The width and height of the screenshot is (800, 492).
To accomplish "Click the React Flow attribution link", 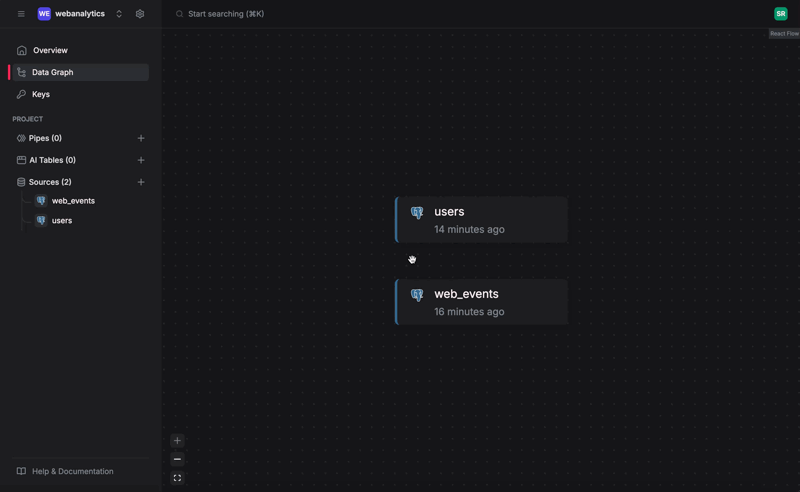I will 784,34.
